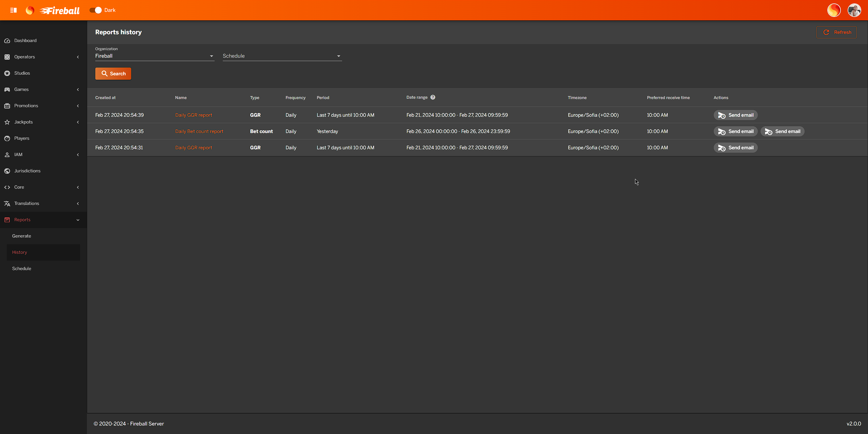Click the Date range help icon
This screenshot has width=868, height=434.
tap(433, 97)
